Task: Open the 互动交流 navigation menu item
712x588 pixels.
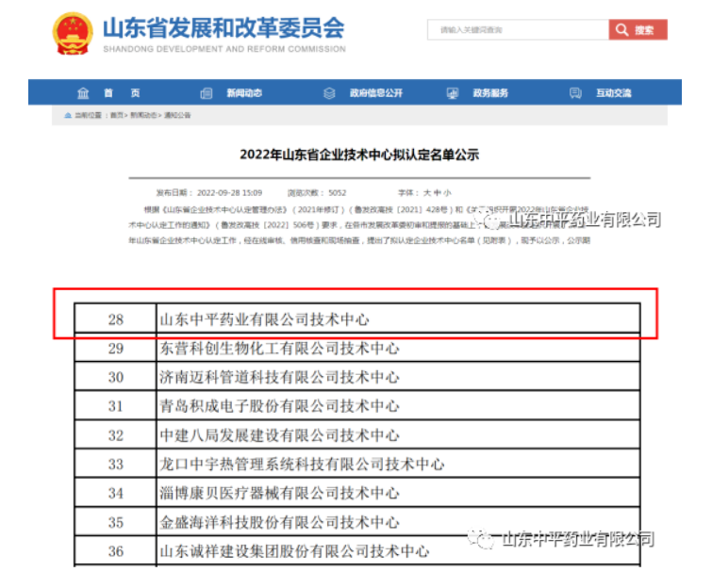Action: pos(614,93)
